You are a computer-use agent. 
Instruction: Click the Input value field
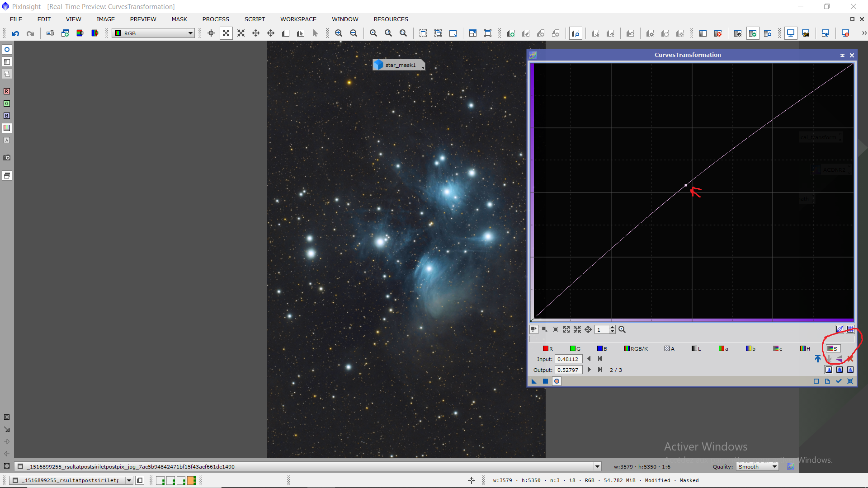(568, 359)
